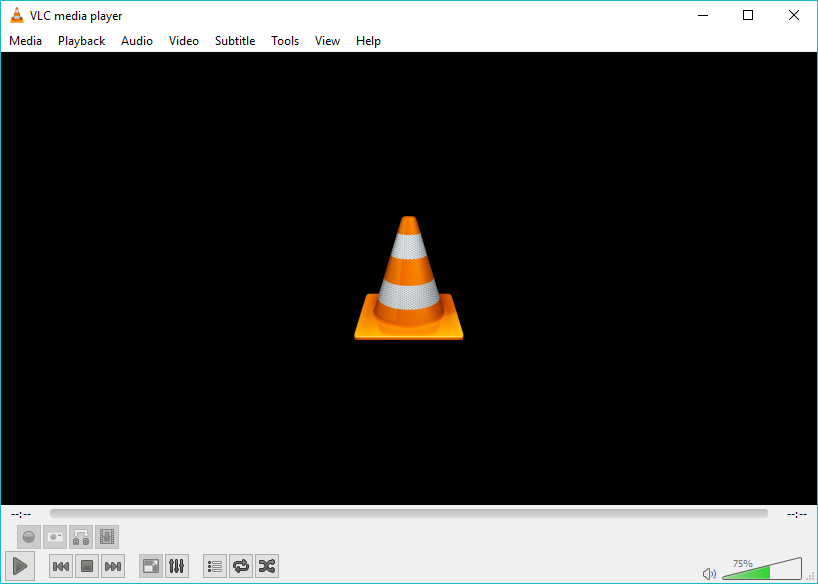
Task: Show extended settings equalizer button
Action: pyautogui.click(x=176, y=566)
